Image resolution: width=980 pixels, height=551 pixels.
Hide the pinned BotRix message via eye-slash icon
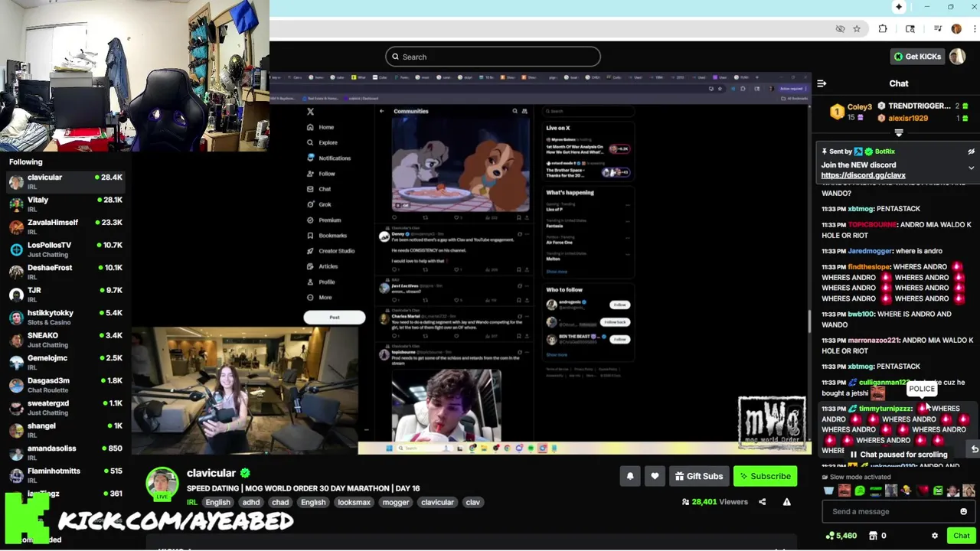(971, 152)
